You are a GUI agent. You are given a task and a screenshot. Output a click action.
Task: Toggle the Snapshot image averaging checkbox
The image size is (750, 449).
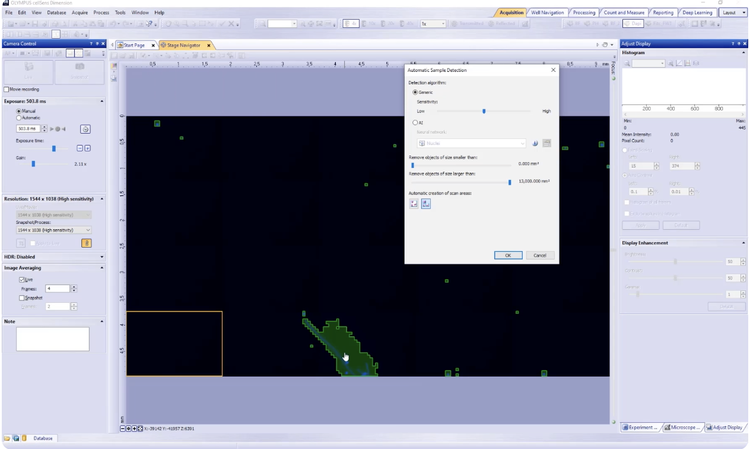pos(23,298)
